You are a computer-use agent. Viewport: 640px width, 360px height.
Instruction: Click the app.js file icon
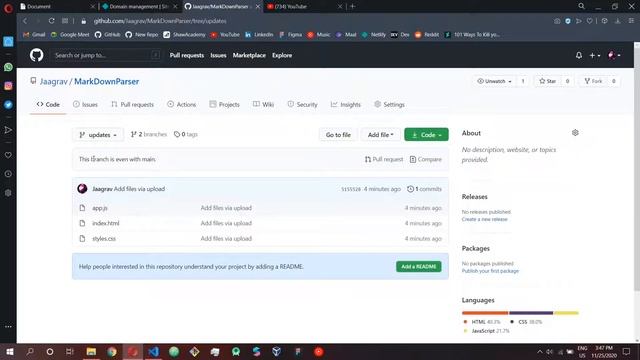click(82, 208)
